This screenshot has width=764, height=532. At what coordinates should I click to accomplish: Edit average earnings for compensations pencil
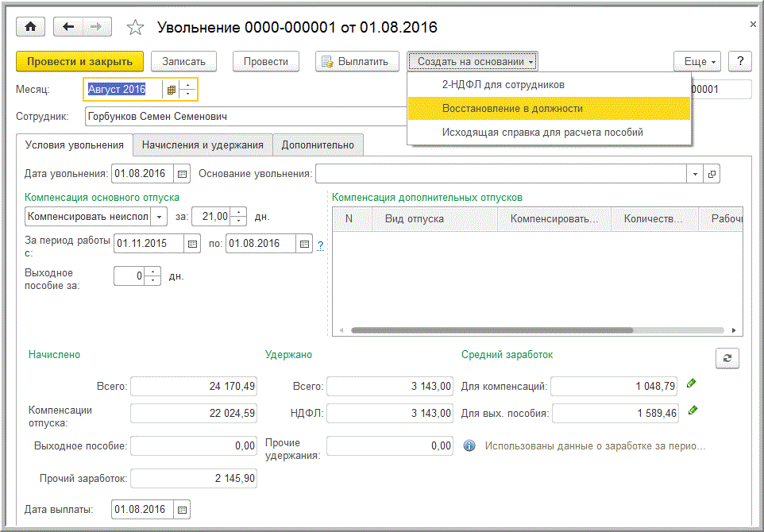click(692, 384)
